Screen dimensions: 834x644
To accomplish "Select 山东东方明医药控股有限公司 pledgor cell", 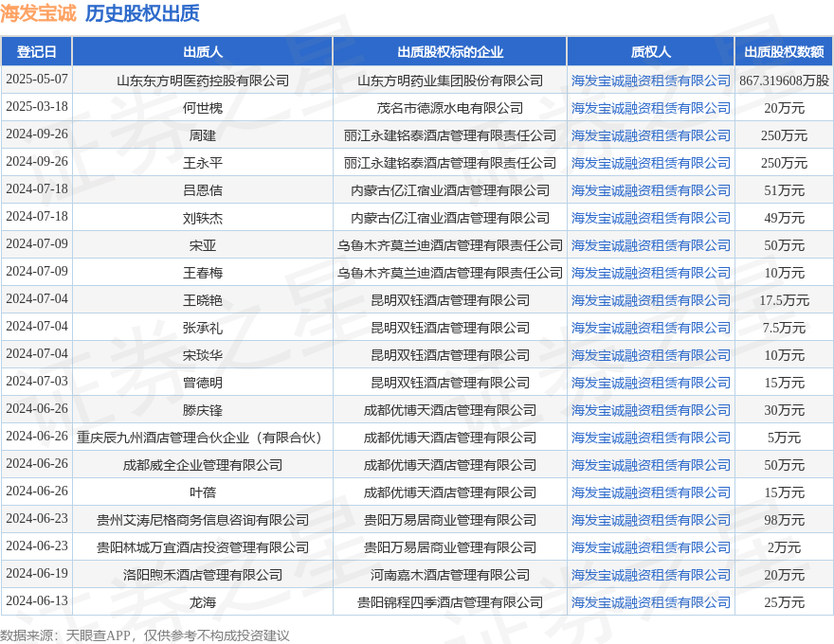I will [203, 80].
